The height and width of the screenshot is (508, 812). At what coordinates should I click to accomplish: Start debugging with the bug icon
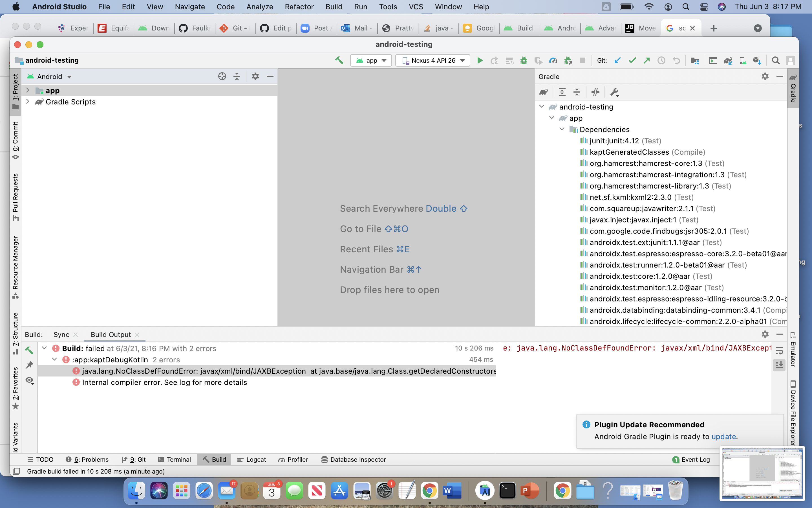click(524, 60)
